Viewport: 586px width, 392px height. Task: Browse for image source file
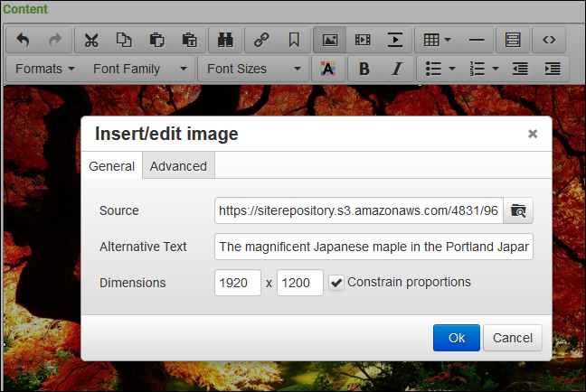click(x=518, y=210)
